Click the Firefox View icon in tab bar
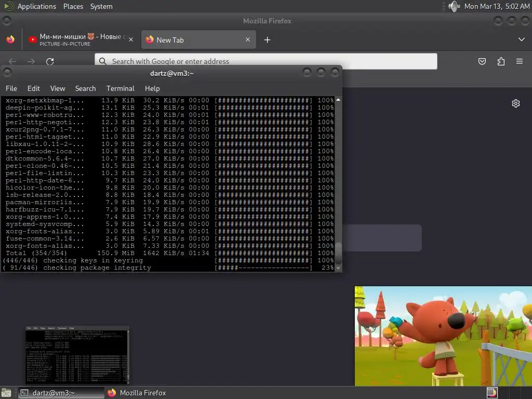The width and height of the screenshot is (532, 399). [x=10, y=39]
